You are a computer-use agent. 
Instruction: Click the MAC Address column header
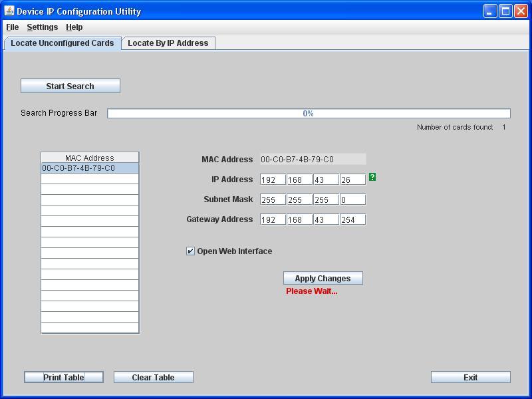tap(90, 157)
